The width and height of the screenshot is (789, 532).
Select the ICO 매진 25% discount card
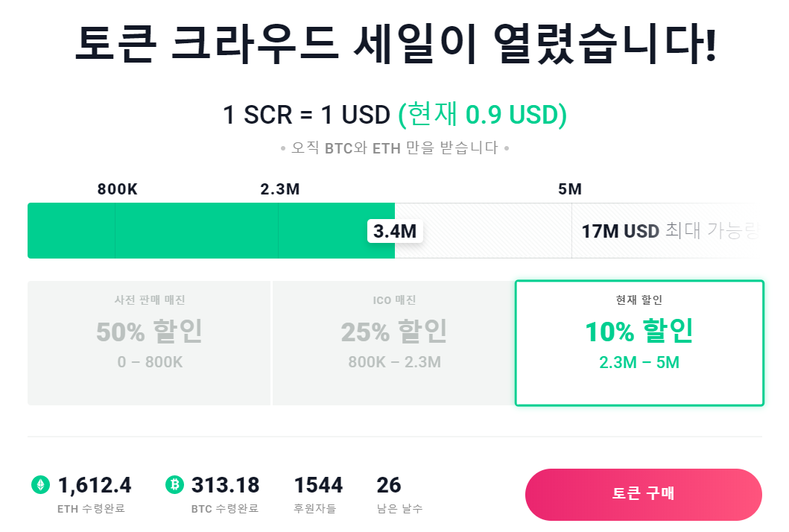[393, 343]
